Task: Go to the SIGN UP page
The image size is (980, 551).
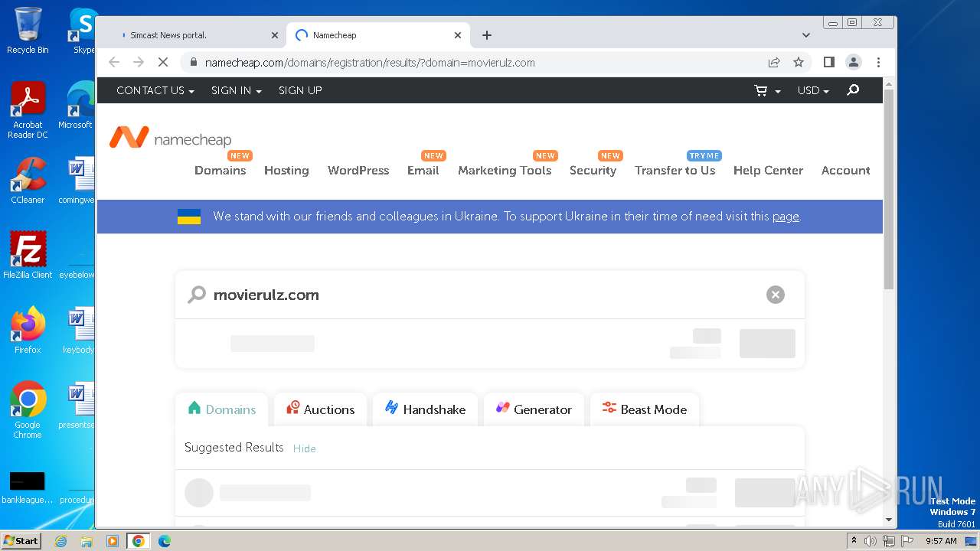Action: click(x=300, y=90)
